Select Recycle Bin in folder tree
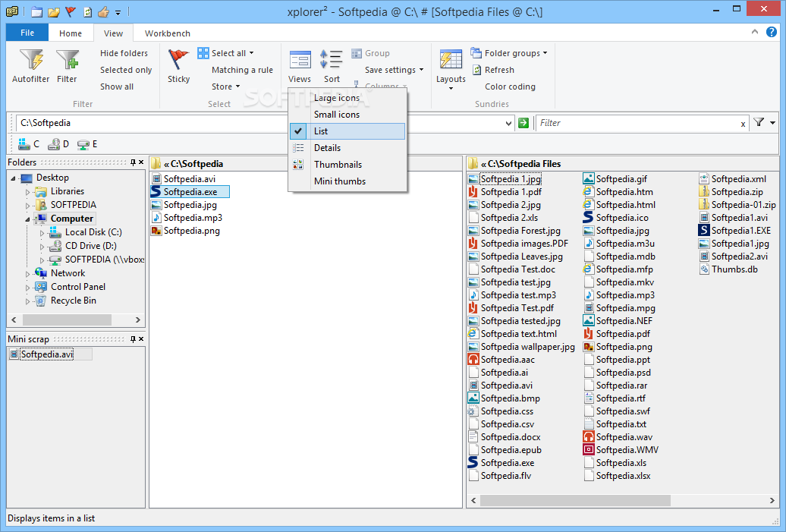 point(73,301)
